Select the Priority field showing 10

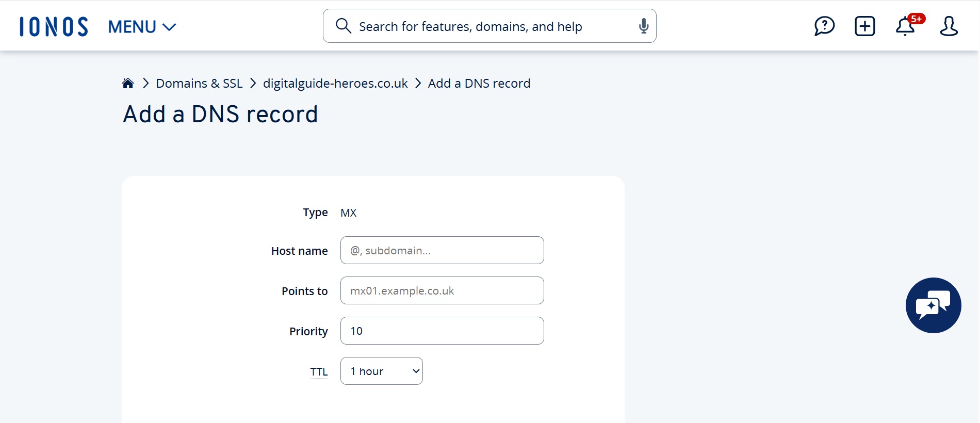[x=442, y=331]
